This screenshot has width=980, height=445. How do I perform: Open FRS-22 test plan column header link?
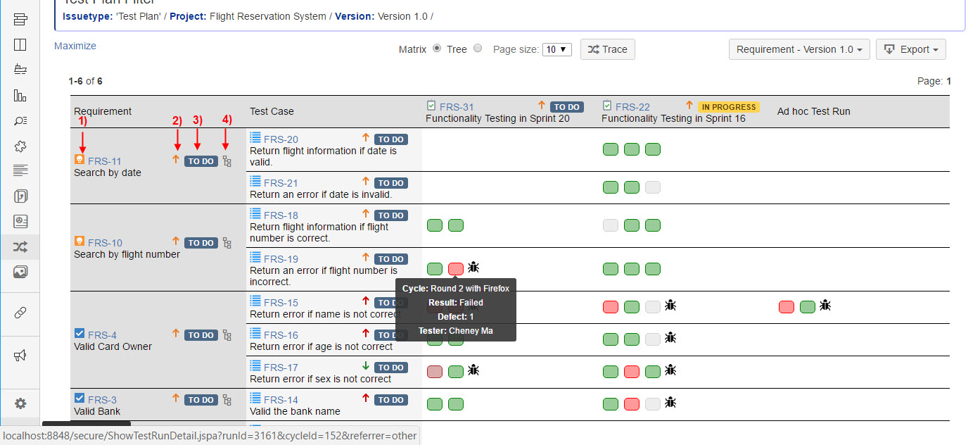pyautogui.click(x=632, y=107)
